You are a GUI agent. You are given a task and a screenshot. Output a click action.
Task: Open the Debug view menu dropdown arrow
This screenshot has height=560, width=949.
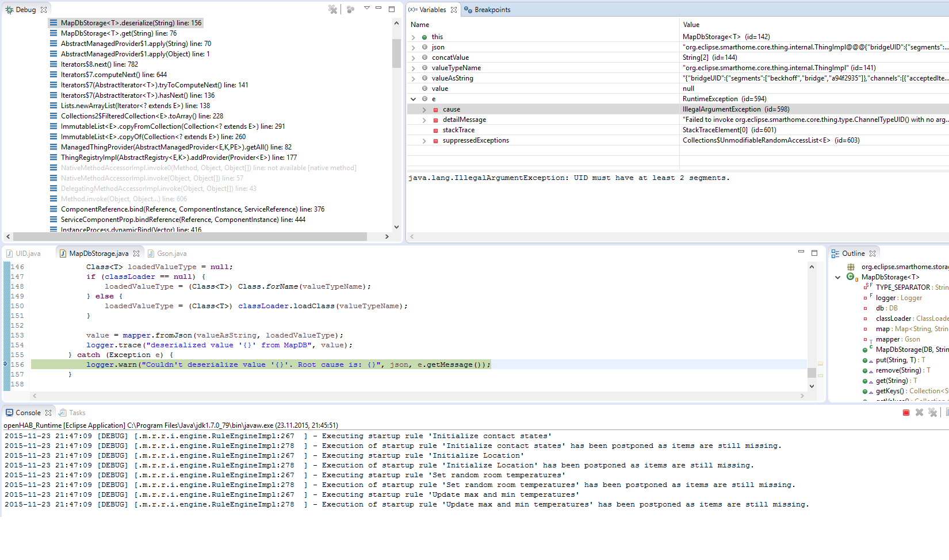point(367,8)
